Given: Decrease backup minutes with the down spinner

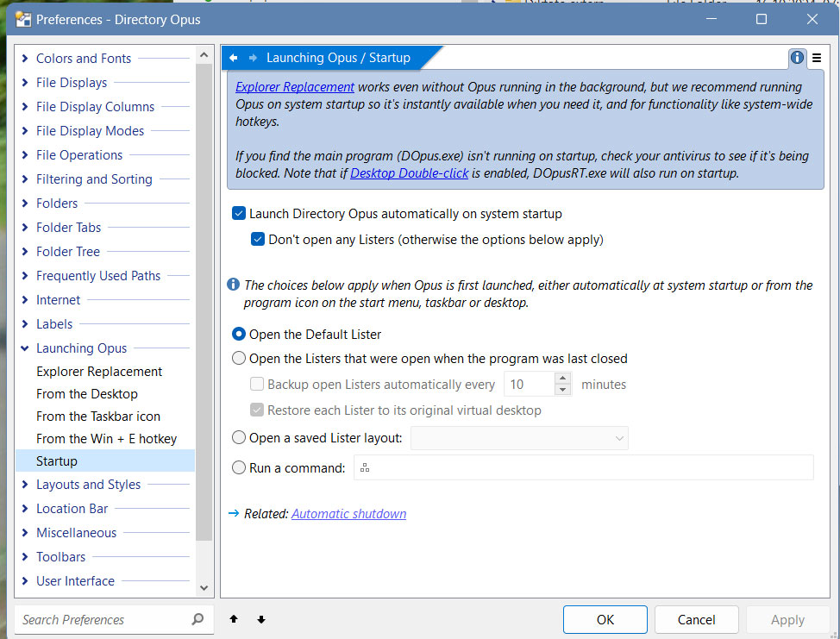Looking at the screenshot, I should tap(562, 390).
